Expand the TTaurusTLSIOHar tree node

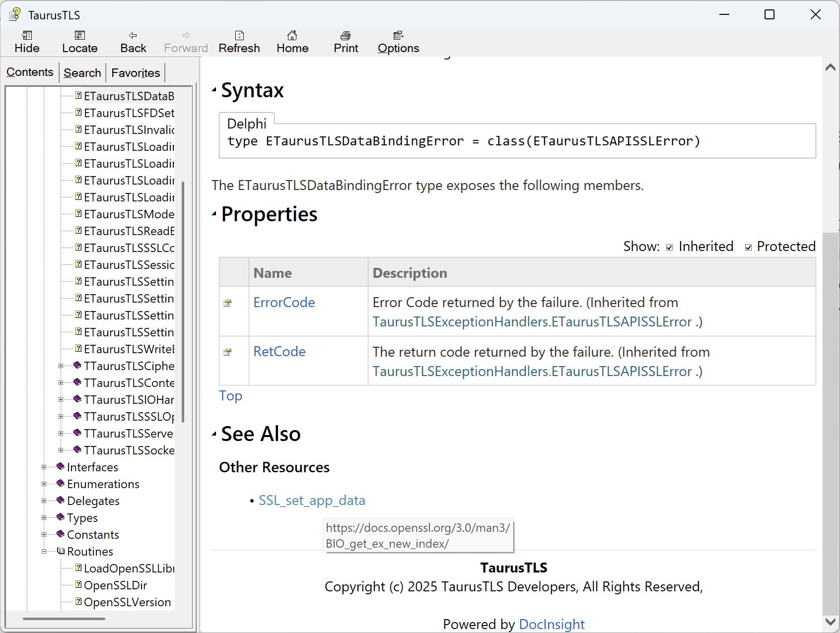click(x=61, y=400)
